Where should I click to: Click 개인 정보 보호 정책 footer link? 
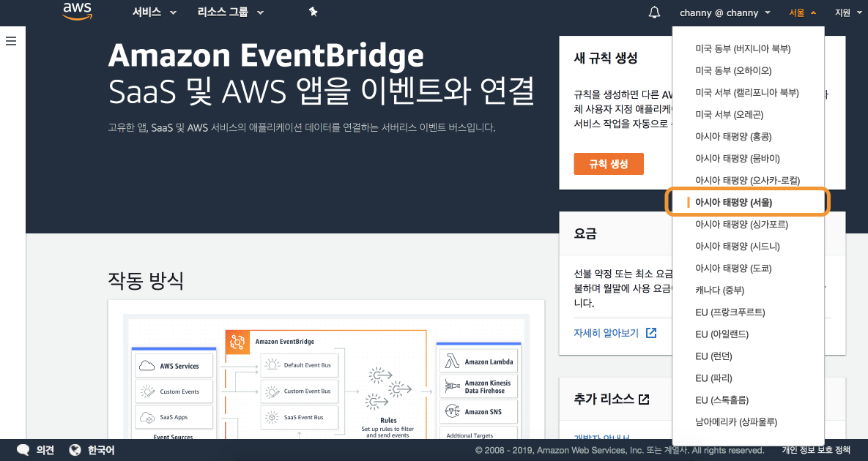coord(816,450)
